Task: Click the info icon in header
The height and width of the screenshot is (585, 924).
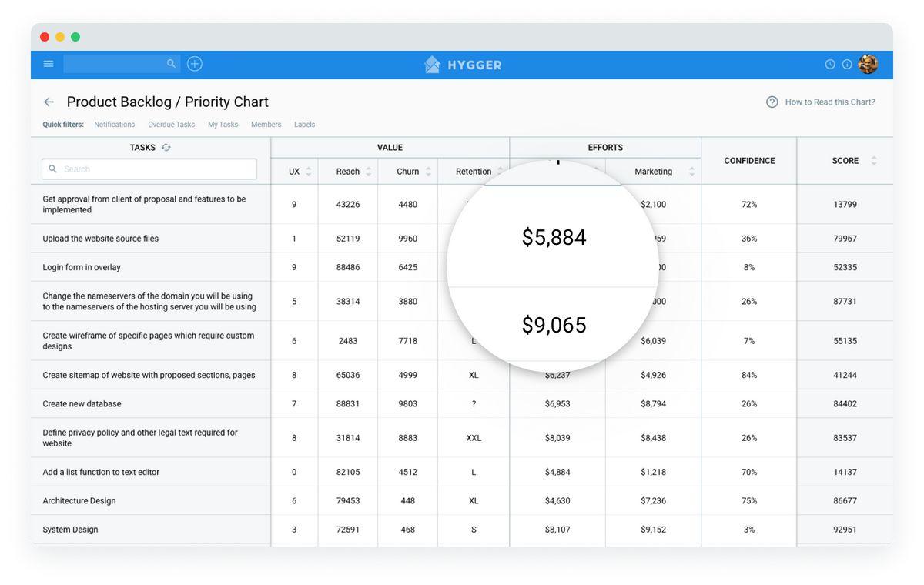Action: (847, 65)
